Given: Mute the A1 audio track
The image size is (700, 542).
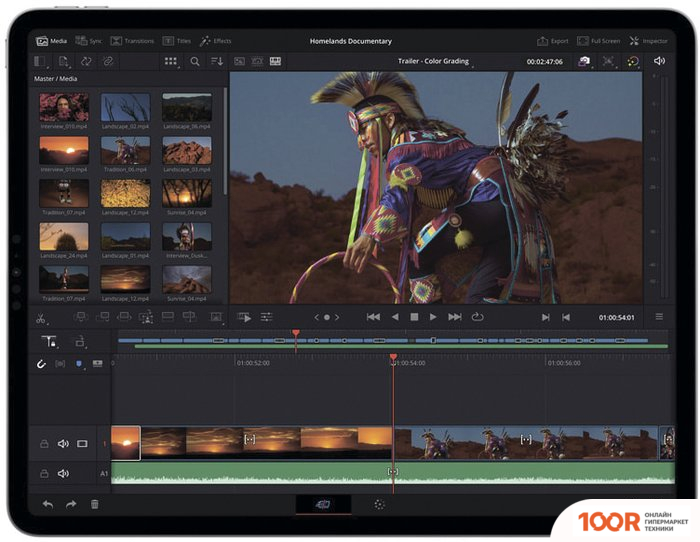Looking at the screenshot, I should 63,474.
